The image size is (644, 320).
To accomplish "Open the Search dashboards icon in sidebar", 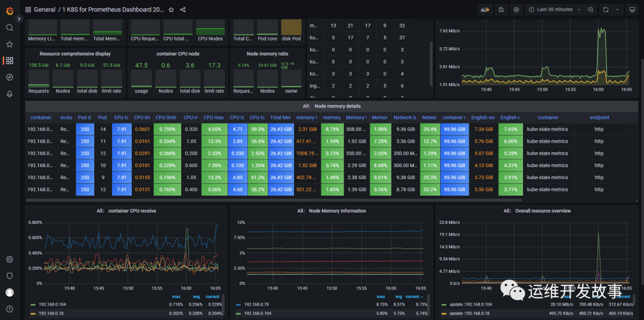I will (x=10, y=27).
